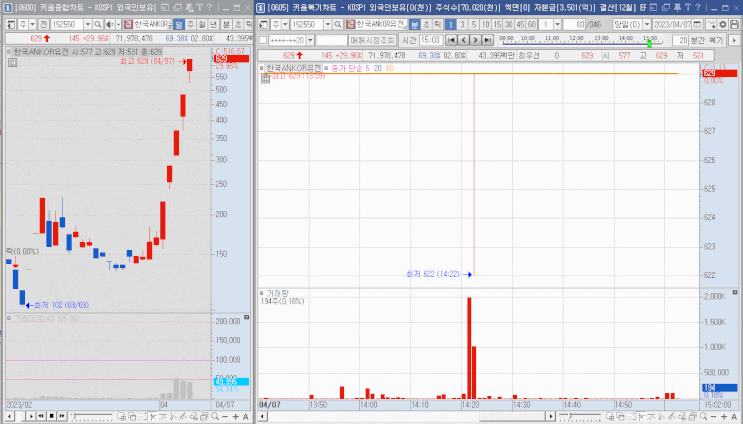743x424 pixels.
Task: Click the speaker sound icon in the left chart toolbar
Action: coord(109,24)
